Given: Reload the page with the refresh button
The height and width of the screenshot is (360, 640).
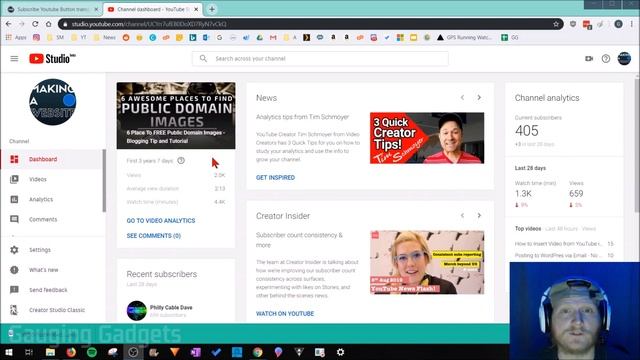Looking at the screenshot, I should tap(35, 24).
